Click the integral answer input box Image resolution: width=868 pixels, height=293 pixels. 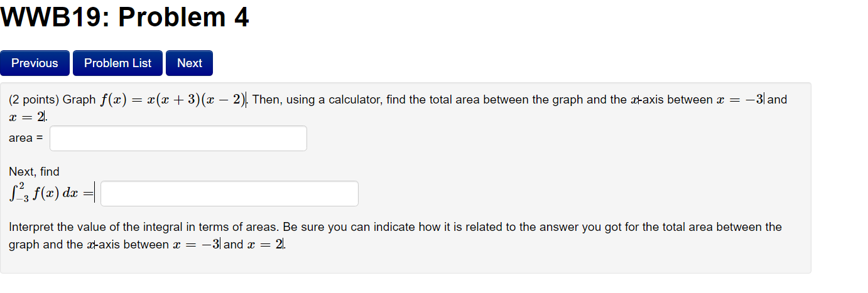tap(229, 194)
